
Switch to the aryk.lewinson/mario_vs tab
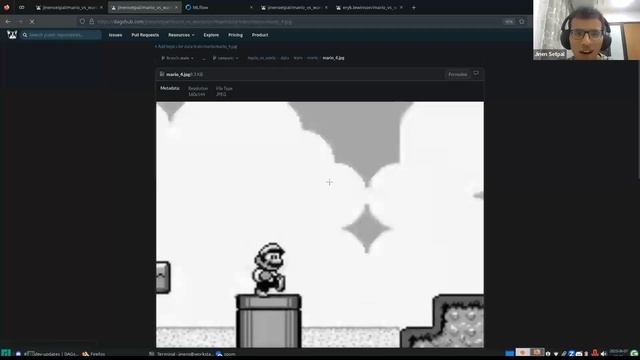[x=369, y=7]
